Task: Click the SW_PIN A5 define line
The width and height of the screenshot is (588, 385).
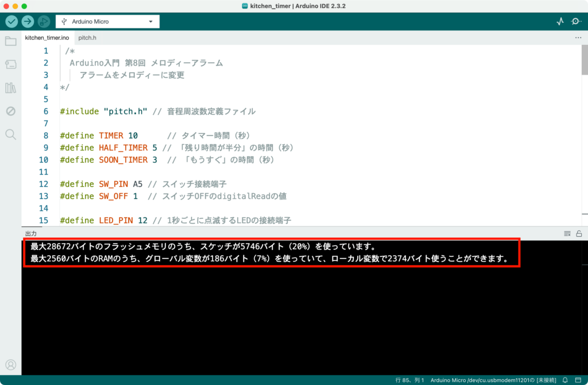Action: coord(143,184)
